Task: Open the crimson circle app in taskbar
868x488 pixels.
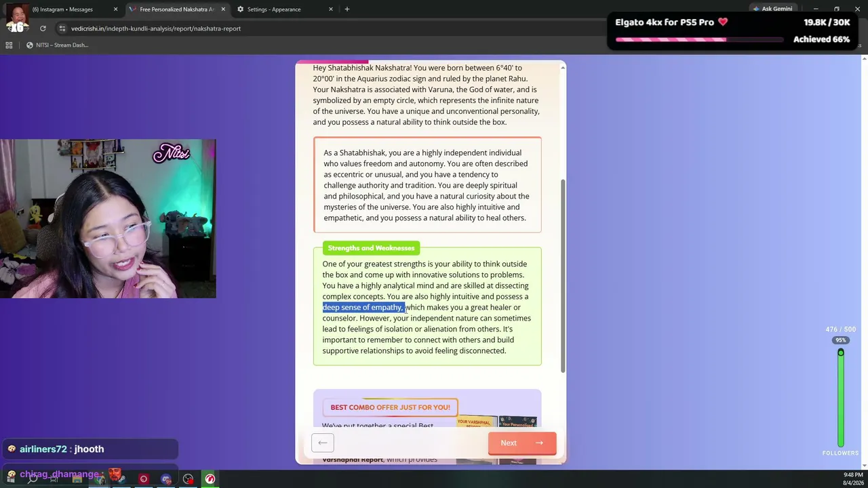Action: click(x=143, y=479)
